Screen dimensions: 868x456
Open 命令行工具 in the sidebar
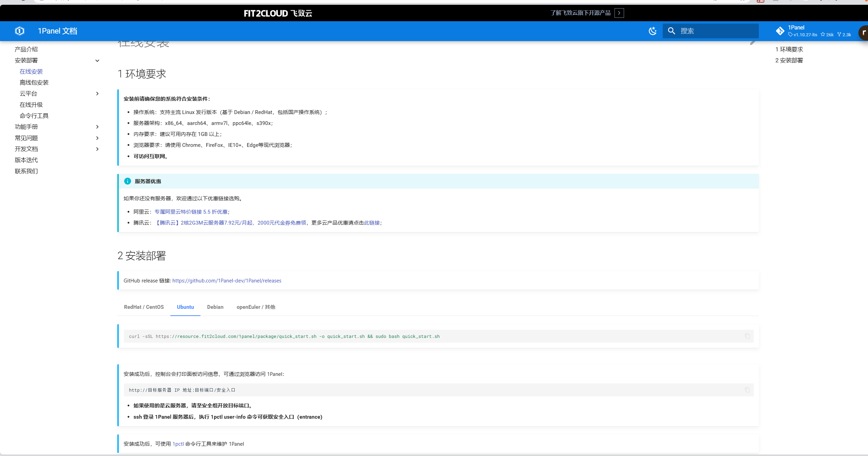[x=34, y=116]
